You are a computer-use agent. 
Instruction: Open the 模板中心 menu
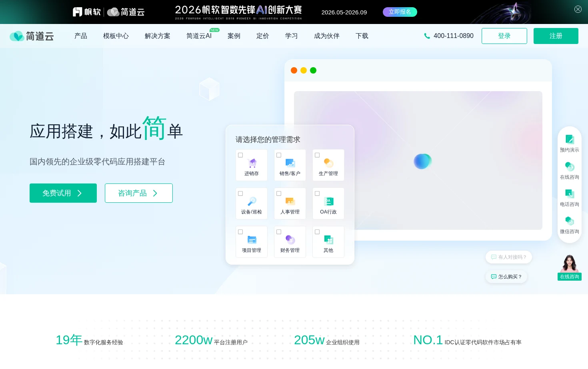coord(116,36)
